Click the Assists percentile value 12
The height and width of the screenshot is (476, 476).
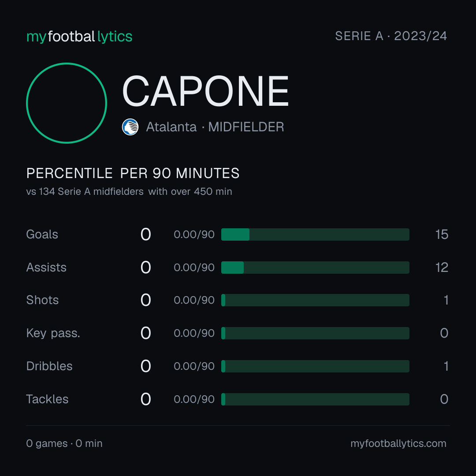pos(442,268)
